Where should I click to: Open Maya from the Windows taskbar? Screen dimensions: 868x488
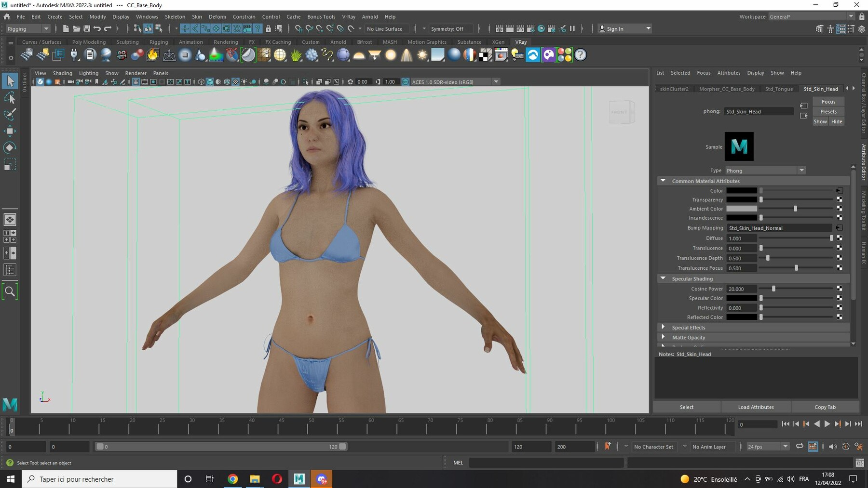click(299, 479)
